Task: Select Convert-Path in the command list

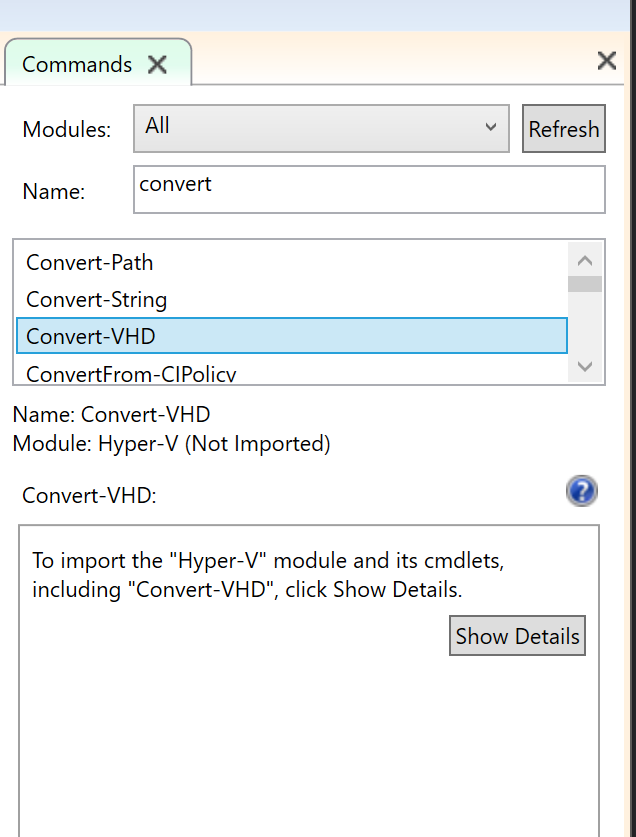Action: (292, 263)
